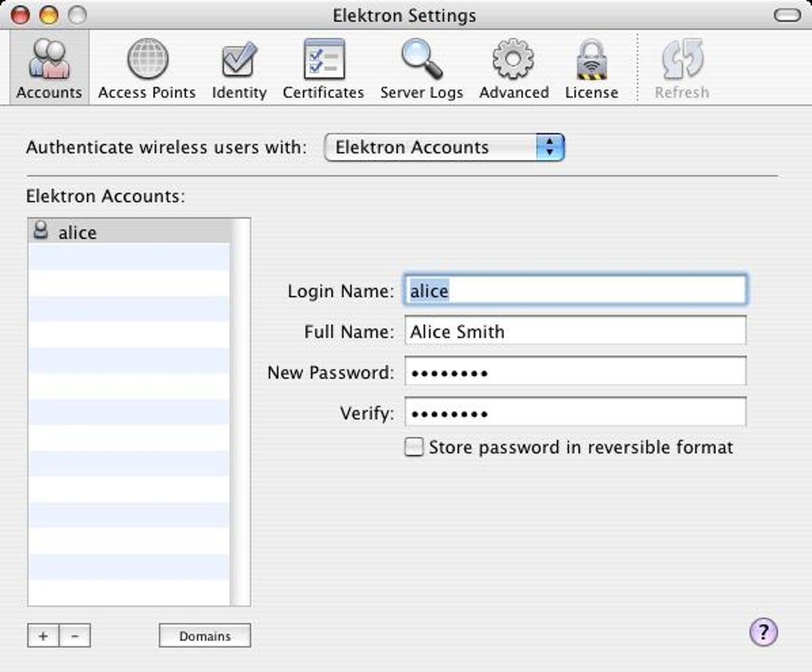Image resolution: width=812 pixels, height=672 pixels.
Task: Open the License padlock pane
Action: pyautogui.click(x=591, y=68)
